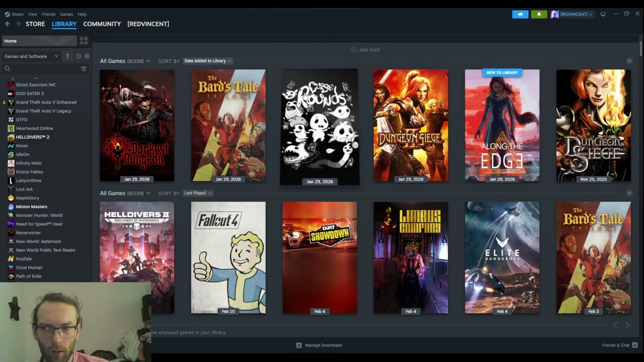Click the library search magnifier icon

point(7,69)
